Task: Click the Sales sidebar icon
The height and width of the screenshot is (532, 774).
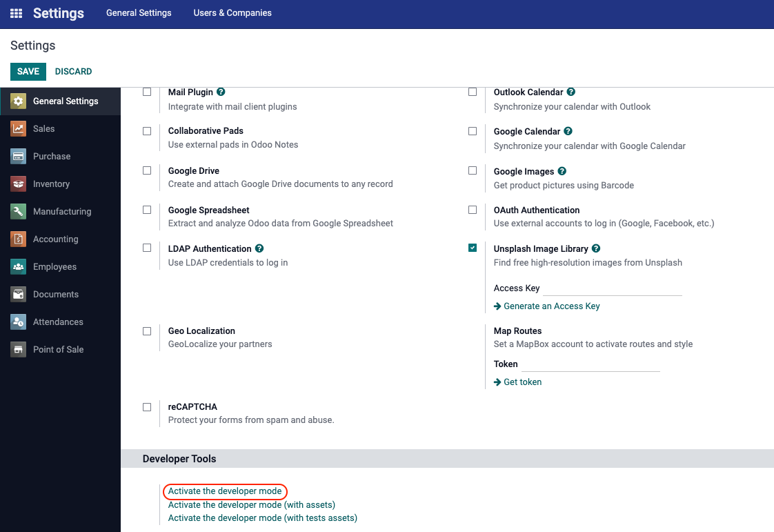Action: tap(19, 128)
